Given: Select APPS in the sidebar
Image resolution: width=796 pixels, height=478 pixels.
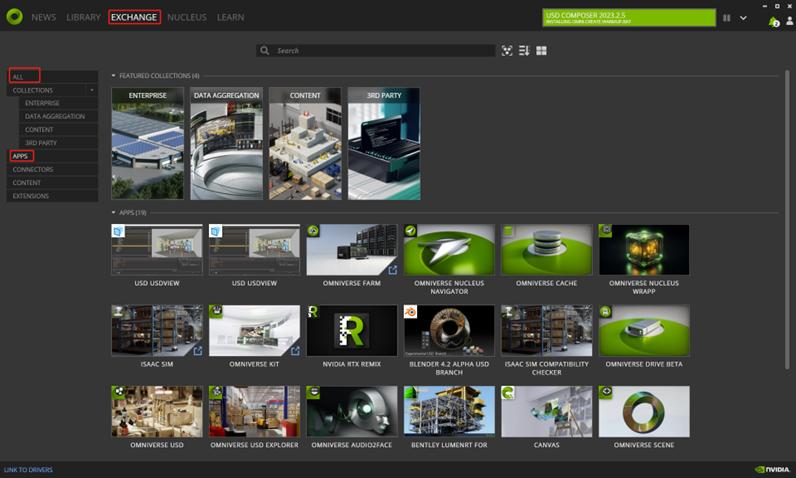Looking at the screenshot, I should click(53, 156).
